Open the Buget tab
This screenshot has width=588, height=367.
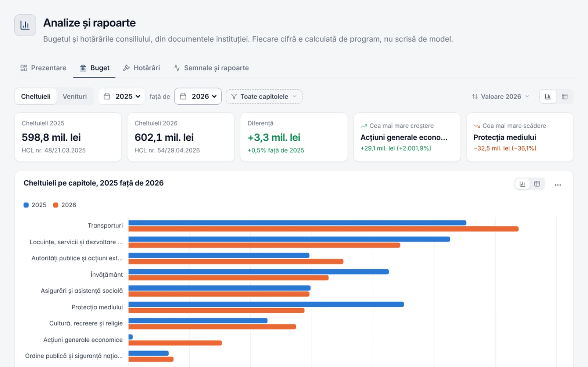[94, 68]
